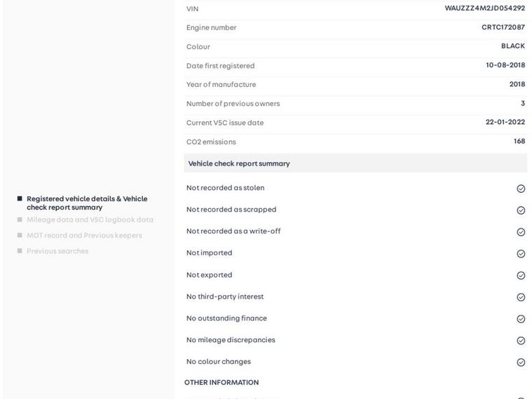This screenshot has width=532, height=399.
Task: Click the No third-party interest check icon
Action: tap(521, 297)
